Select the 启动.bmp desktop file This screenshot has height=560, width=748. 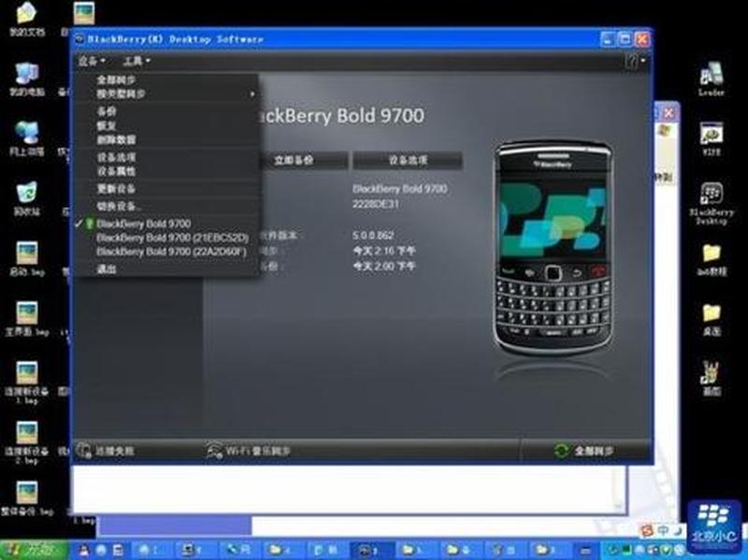(x=27, y=259)
